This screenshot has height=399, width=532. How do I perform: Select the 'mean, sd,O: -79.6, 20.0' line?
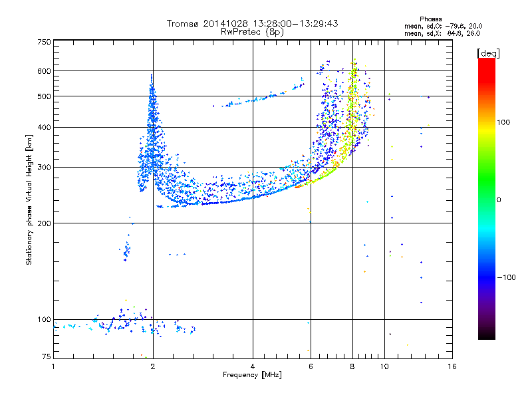(x=443, y=26)
